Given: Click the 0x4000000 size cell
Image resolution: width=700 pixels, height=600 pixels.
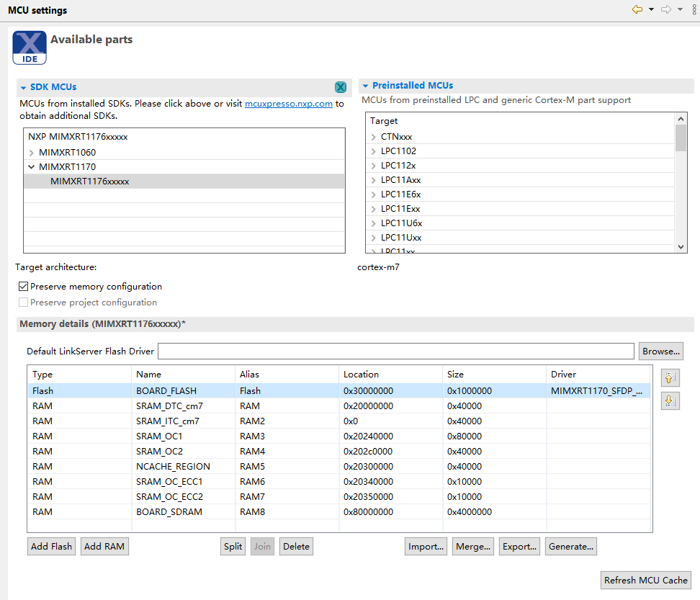Looking at the screenshot, I should pos(494,512).
